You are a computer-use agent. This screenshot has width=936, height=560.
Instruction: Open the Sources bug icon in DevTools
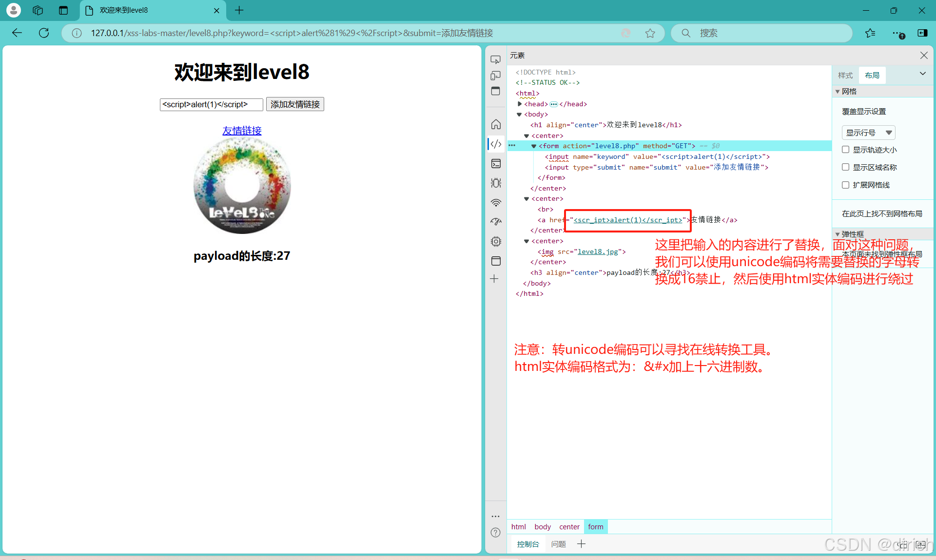(x=496, y=183)
